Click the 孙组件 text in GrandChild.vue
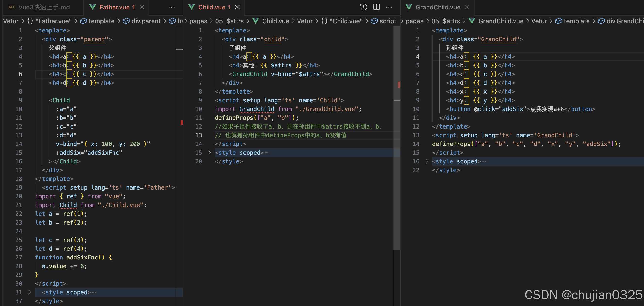The width and height of the screenshot is (644, 306). [x=455, y=48]
